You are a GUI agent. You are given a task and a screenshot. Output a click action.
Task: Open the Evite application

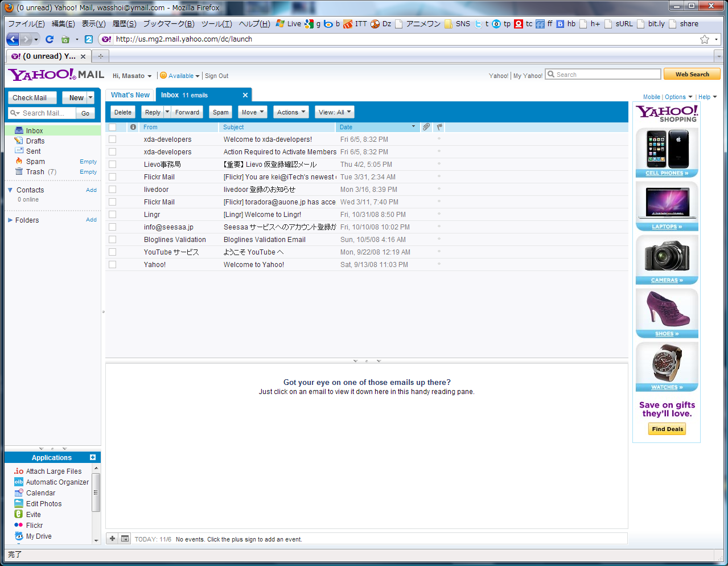click(x=33, y=515)
